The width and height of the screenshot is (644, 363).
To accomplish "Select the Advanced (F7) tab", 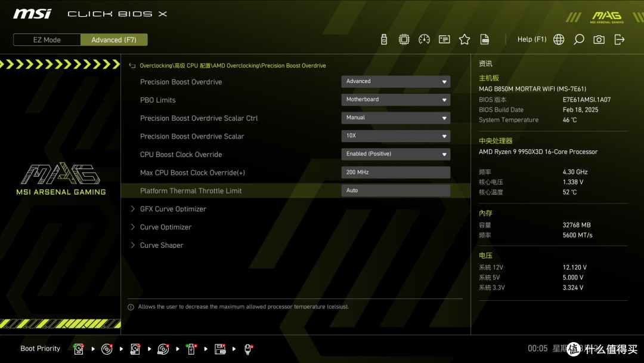I will click(114, 40).
